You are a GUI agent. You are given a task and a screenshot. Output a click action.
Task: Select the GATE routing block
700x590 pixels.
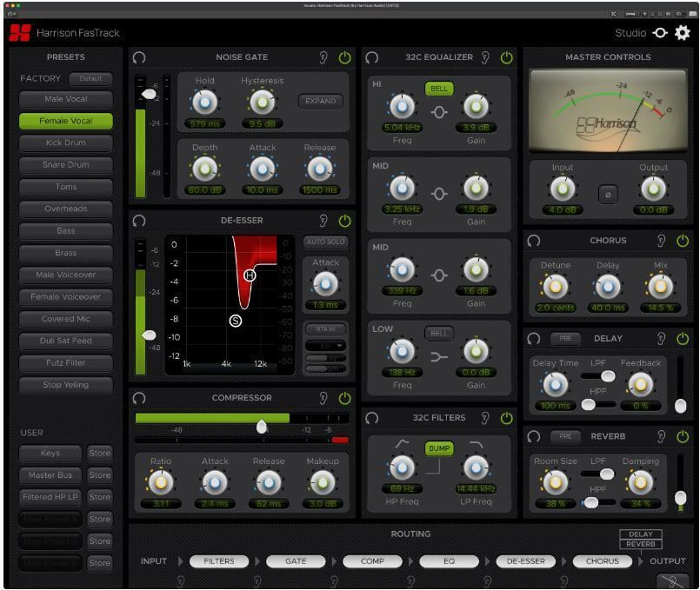296,561
